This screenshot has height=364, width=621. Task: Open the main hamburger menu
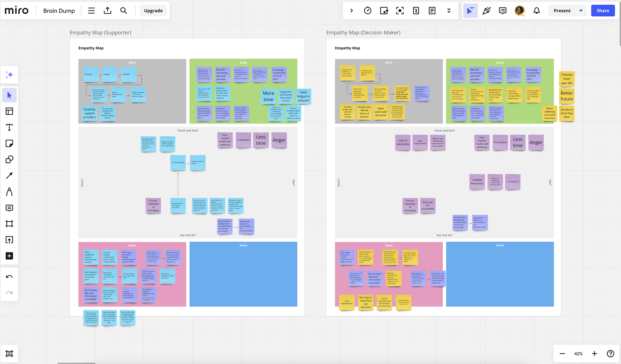(x=91, y=11)
